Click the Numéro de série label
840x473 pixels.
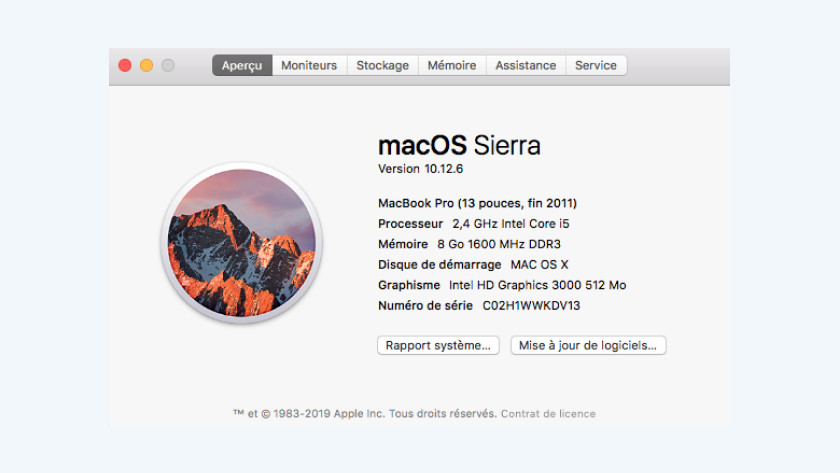pyautogui.click(x=425, y=305)
